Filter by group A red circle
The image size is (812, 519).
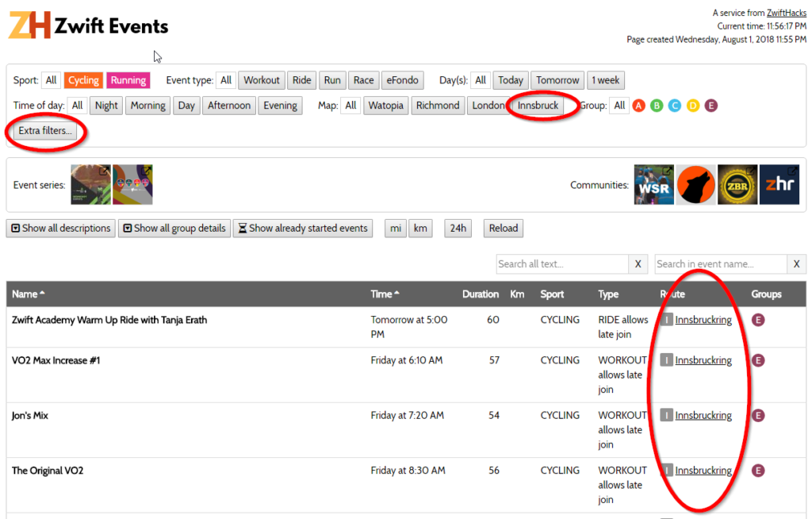tap(639, 106)
